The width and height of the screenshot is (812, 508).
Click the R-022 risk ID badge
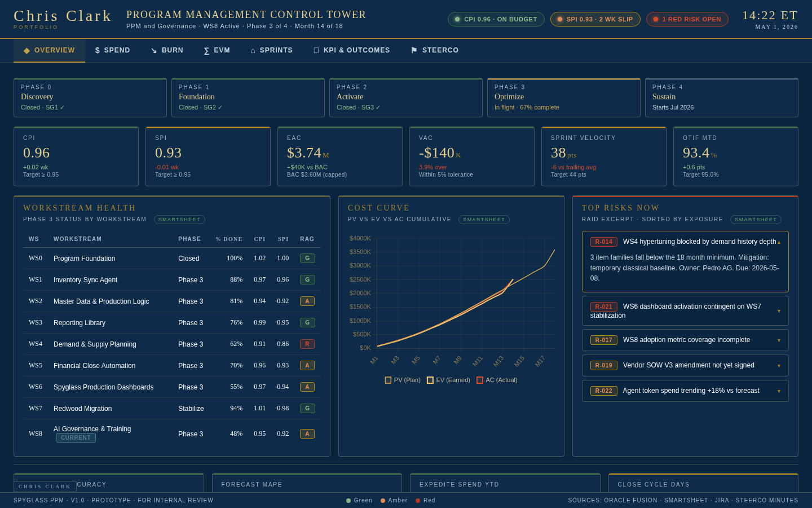[604, 391]
